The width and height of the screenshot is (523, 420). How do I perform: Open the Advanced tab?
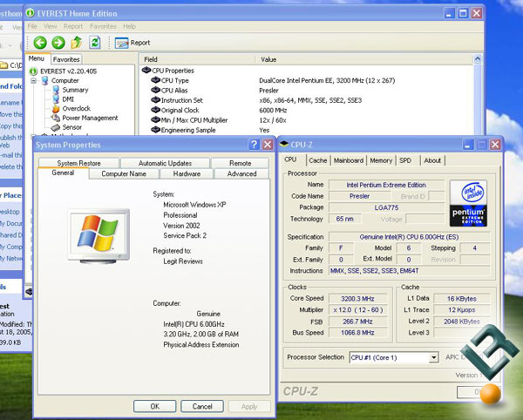241,173
